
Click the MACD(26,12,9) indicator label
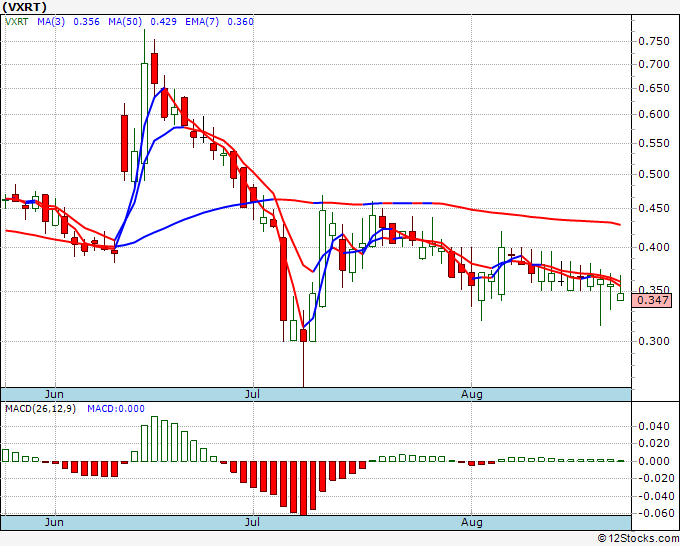click(x=40, y=409)
